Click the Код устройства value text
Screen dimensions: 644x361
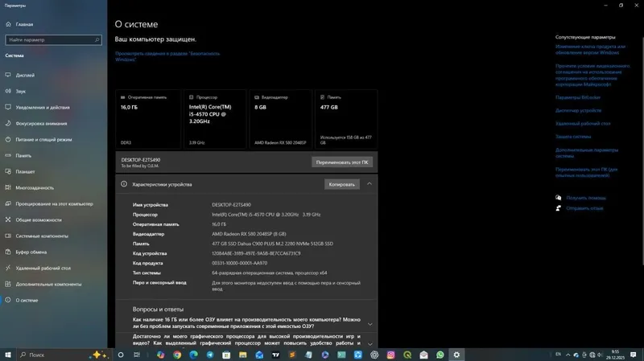[x=256, y=253]
